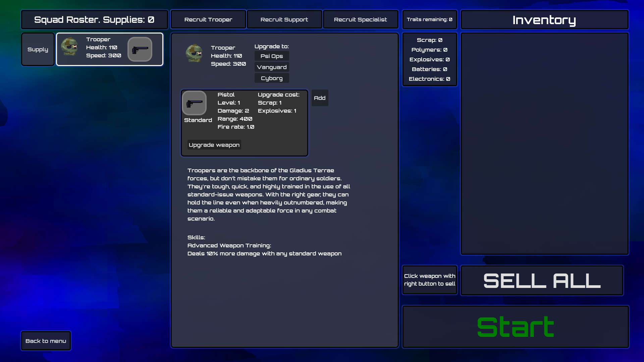Click the Trooper helmet portrait in roster
This screenshot has width=644, height=362.
(x=69, y=47)
